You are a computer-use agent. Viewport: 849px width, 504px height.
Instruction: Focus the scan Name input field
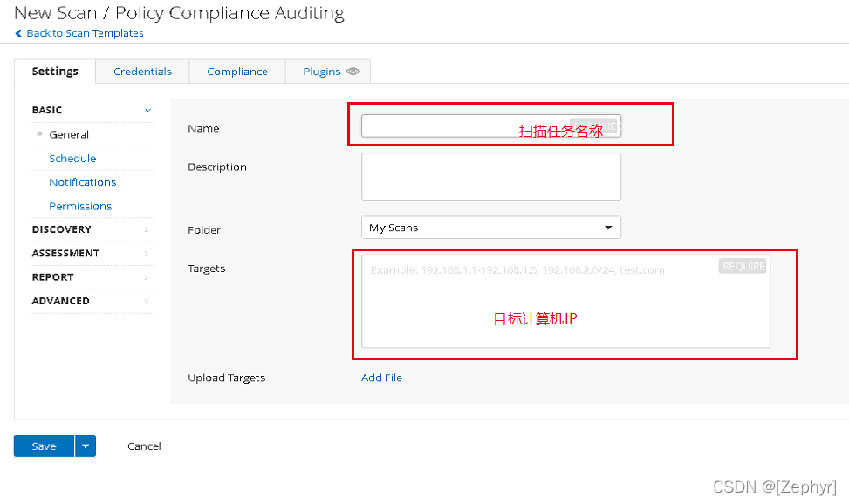point(491,126)
